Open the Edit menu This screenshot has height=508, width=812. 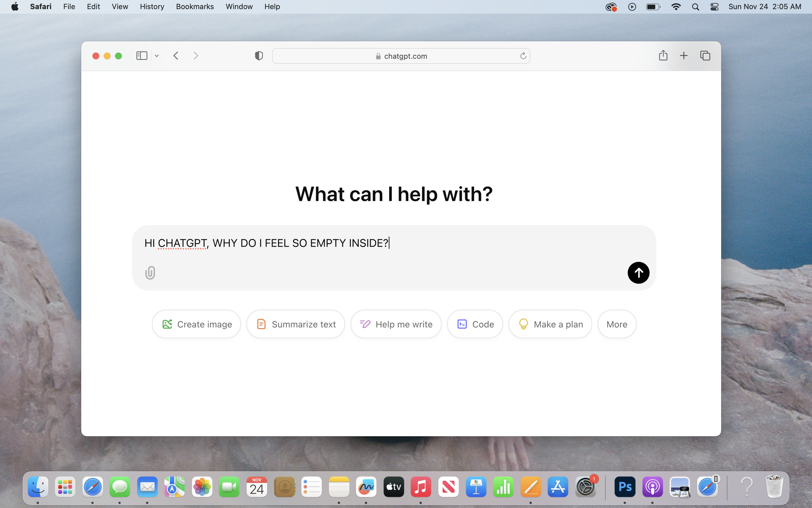93,7
